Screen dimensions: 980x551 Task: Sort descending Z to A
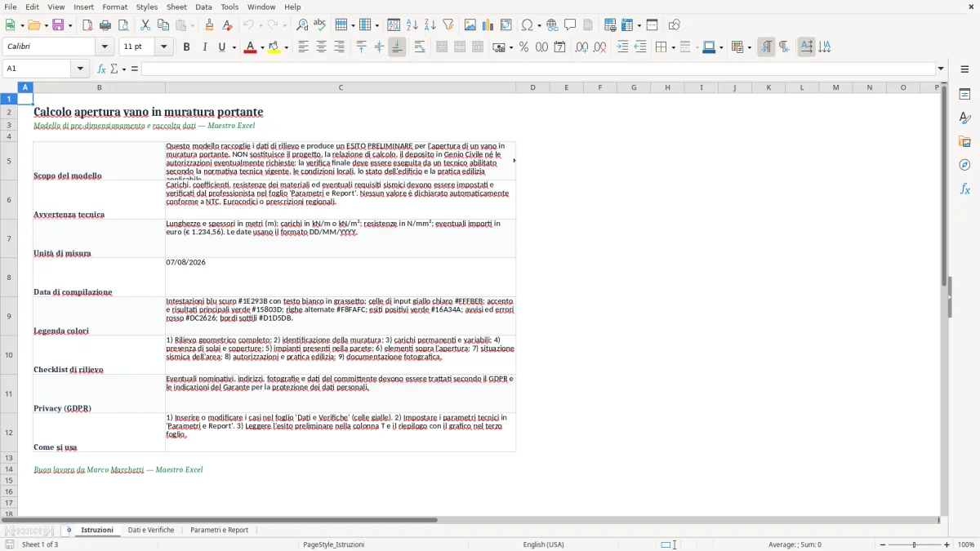tap(430, 25)
